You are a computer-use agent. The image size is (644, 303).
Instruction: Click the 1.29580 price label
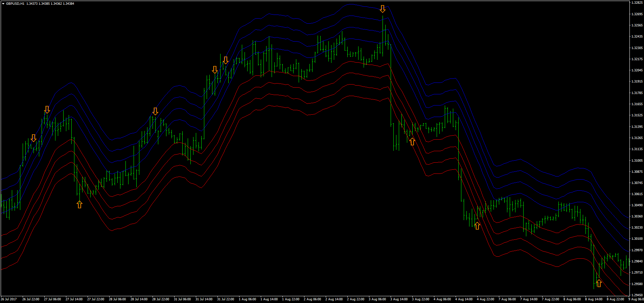coord(637,284)
